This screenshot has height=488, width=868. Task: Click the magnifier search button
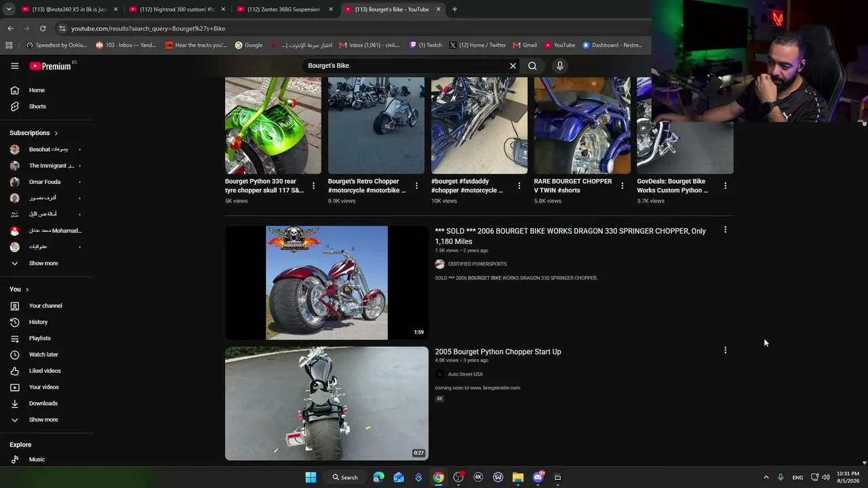[532, 66]
